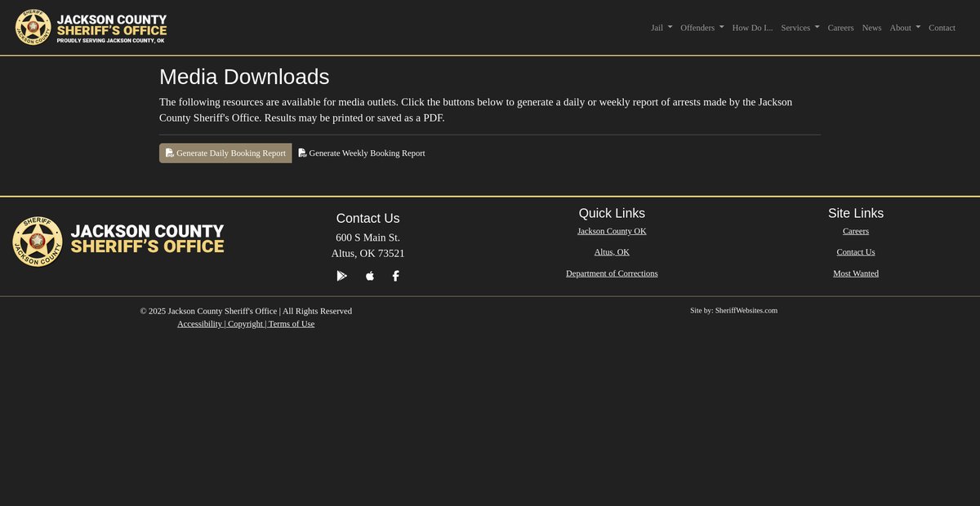Screen dimensions: 980x506
Task: Expand the Services dropdown menu
Action: [x=800, y=28]
